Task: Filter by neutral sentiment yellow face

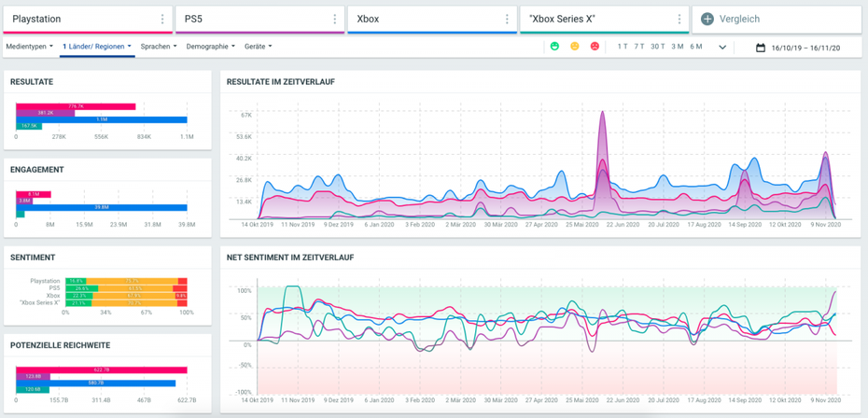Action: [x=575, y=47]
